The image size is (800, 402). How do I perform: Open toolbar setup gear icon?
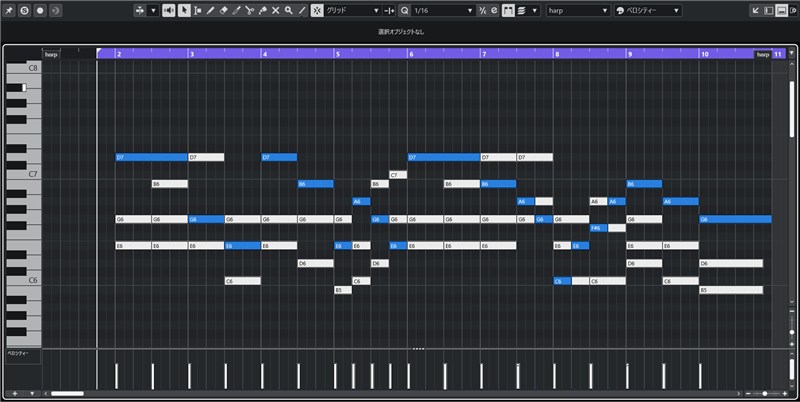pos(793,10)
